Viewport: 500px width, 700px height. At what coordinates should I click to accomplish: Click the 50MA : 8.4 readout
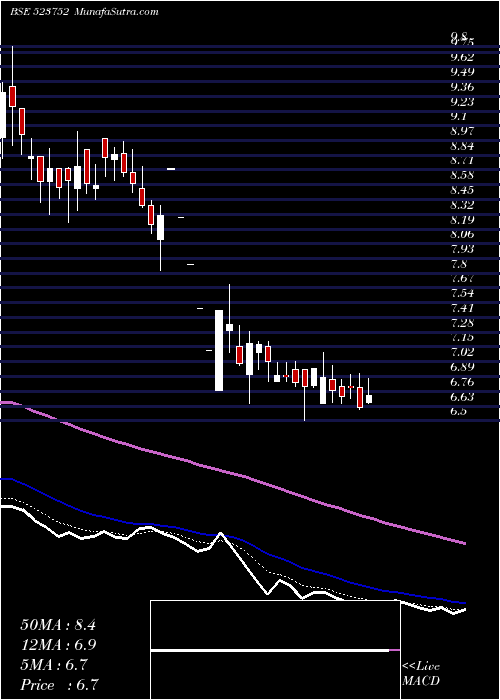(58, 625)
